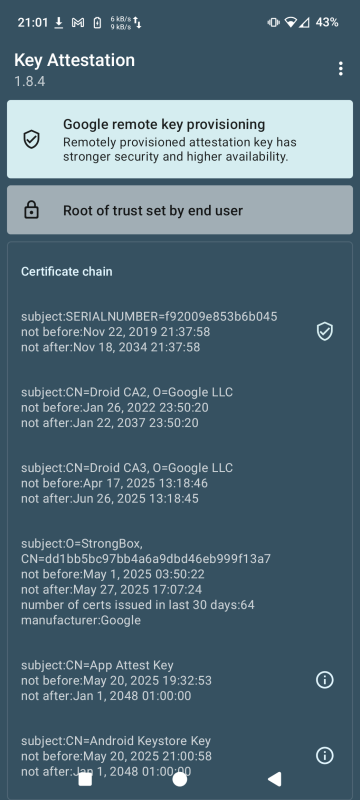This screenshot has height=800, width=360.
Task: Tap the Key Attestation app title
Action: tap(74, 60)
